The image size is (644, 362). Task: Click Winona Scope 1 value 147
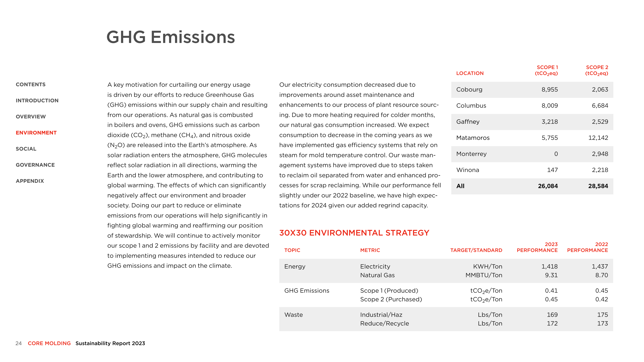pyautogui.click(x=552, y=170)
